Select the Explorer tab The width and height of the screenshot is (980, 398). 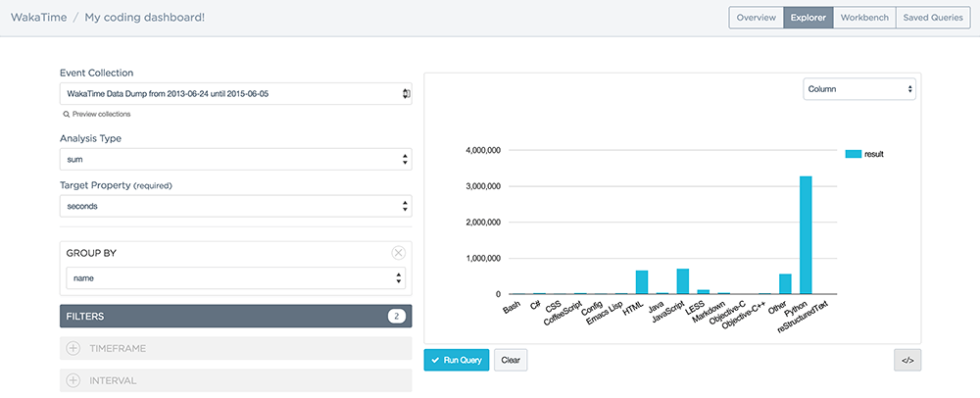click(808, 18)
